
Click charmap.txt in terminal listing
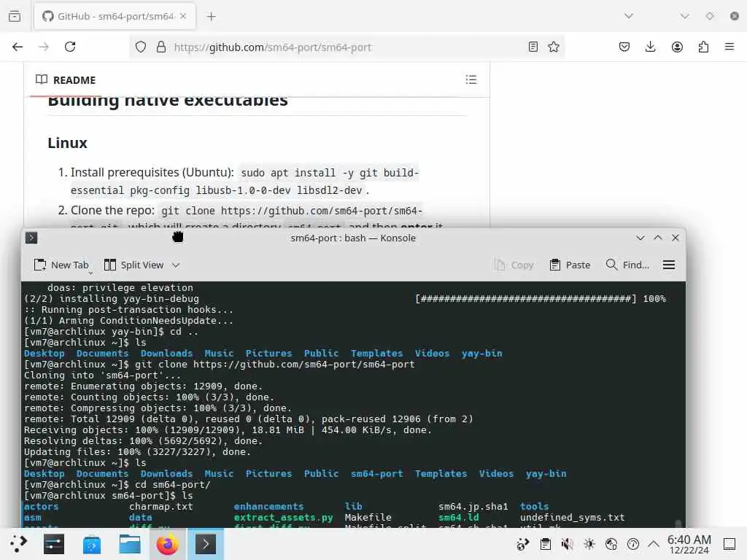[x=161, y=506]
